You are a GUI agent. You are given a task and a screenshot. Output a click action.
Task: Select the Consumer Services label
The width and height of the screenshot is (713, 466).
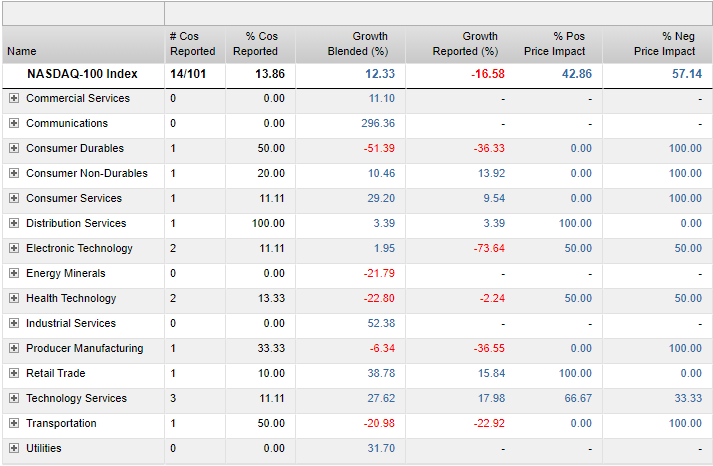point(74,198)
